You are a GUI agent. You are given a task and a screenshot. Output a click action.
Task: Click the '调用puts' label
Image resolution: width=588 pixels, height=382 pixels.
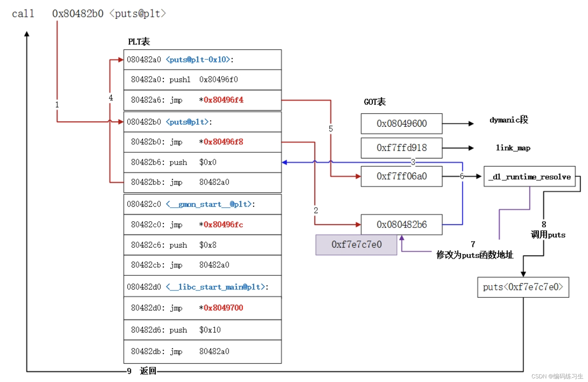pos(548,235)
